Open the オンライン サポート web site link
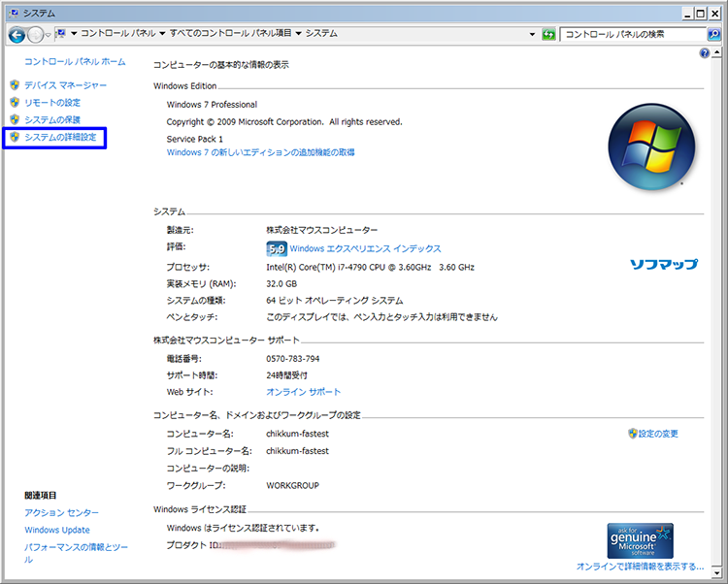Screen dimensions: 728x584 [304, 392]
